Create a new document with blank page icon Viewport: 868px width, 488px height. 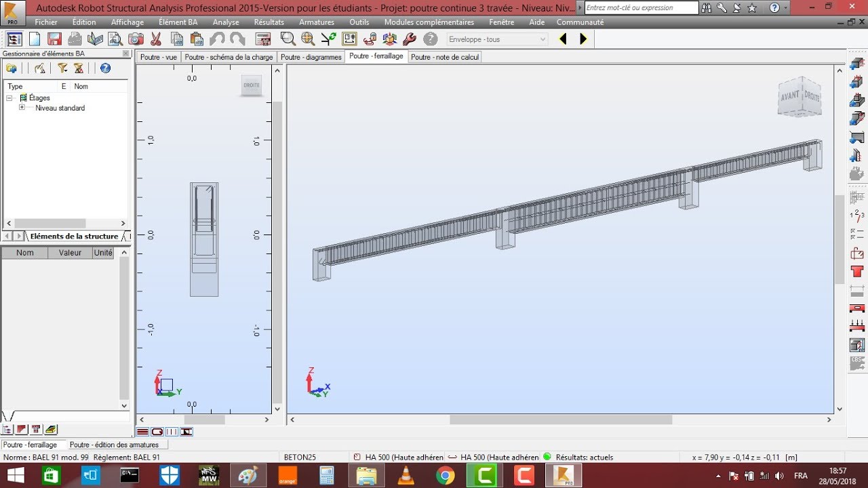pyautogui.click(x=35, y=39)
